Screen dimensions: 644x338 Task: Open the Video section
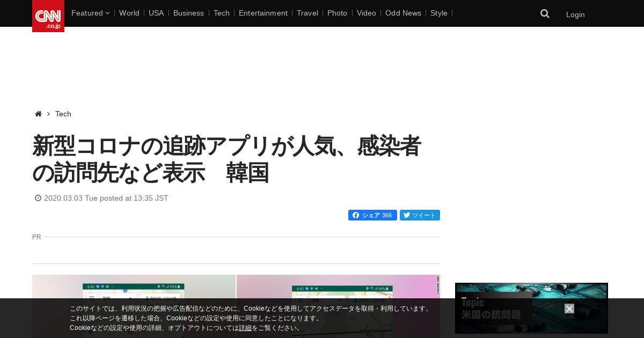click(x=367, y=13)
